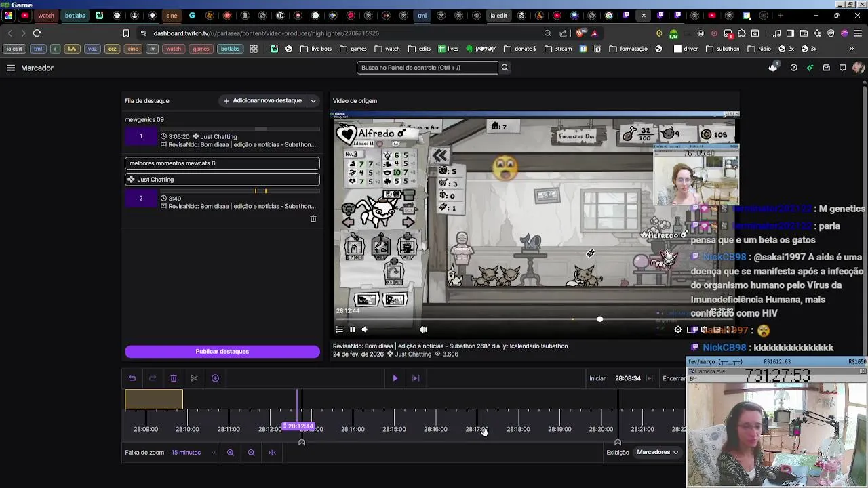Skip to the segment end in timeline

click(416, 378)
